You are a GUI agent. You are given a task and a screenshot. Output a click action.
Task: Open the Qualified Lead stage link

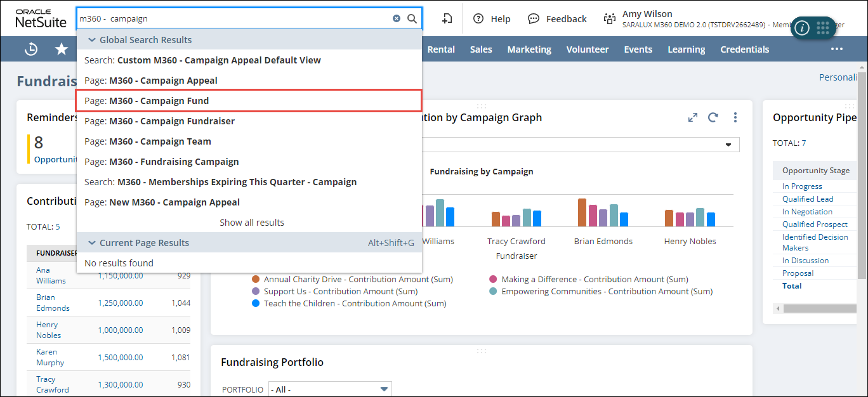point(808,199)
